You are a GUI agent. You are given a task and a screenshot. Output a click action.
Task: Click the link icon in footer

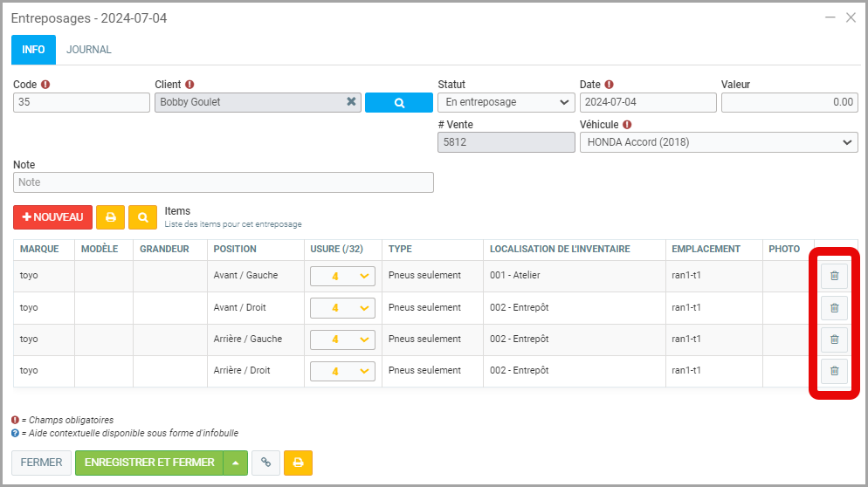click(x=265, y=463)
